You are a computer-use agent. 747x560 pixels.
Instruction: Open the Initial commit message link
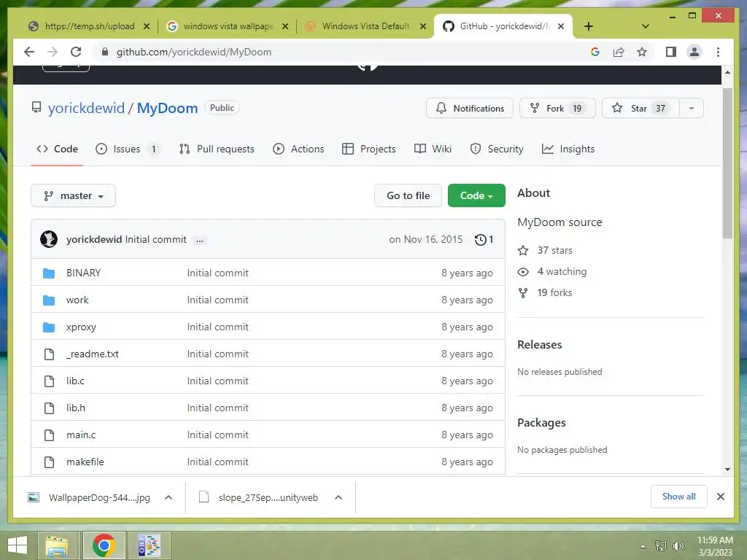156,239
